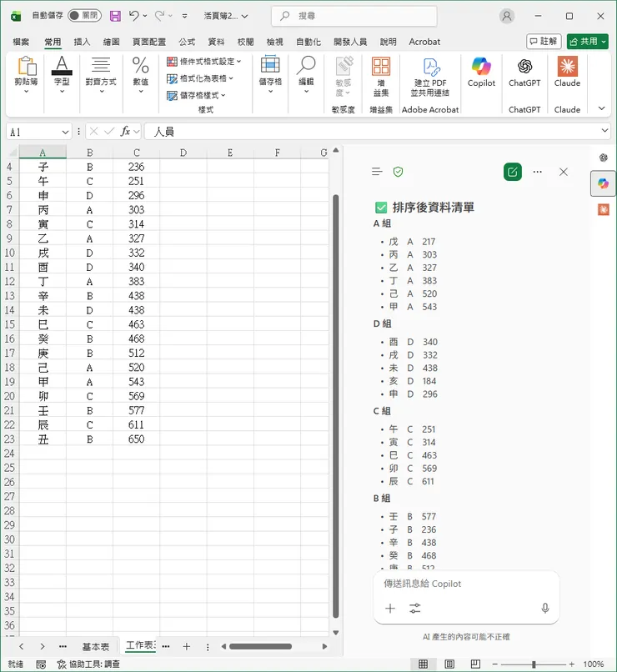Switch to the 公式 Formulas tab
Screen dimensions: 617x672
click(x=187, y=42)
